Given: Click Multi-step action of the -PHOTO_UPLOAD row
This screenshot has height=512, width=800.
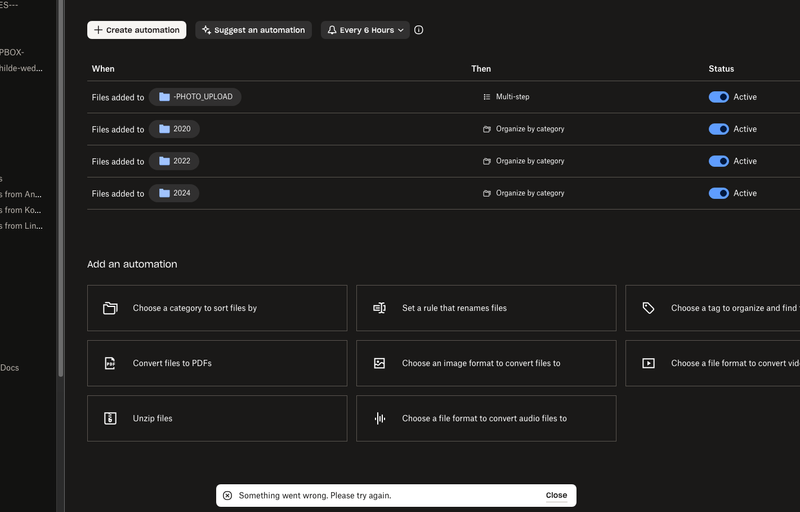Looking at the screenshot, I should (x=510, y=97).
